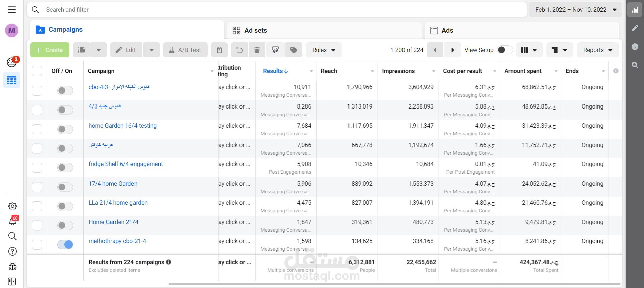Image resolution: width=644 pixels, height=288 pixels.
Task: Open the help question mark icon
Action: coord(12,251)
